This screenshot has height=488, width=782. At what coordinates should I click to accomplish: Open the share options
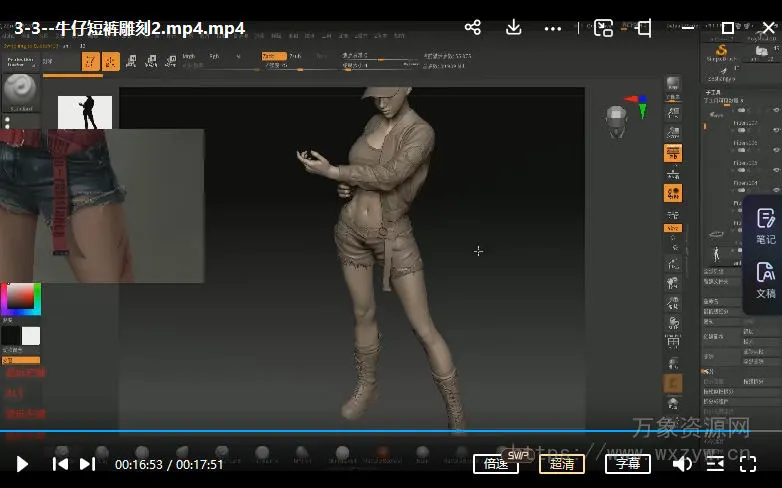473,28
